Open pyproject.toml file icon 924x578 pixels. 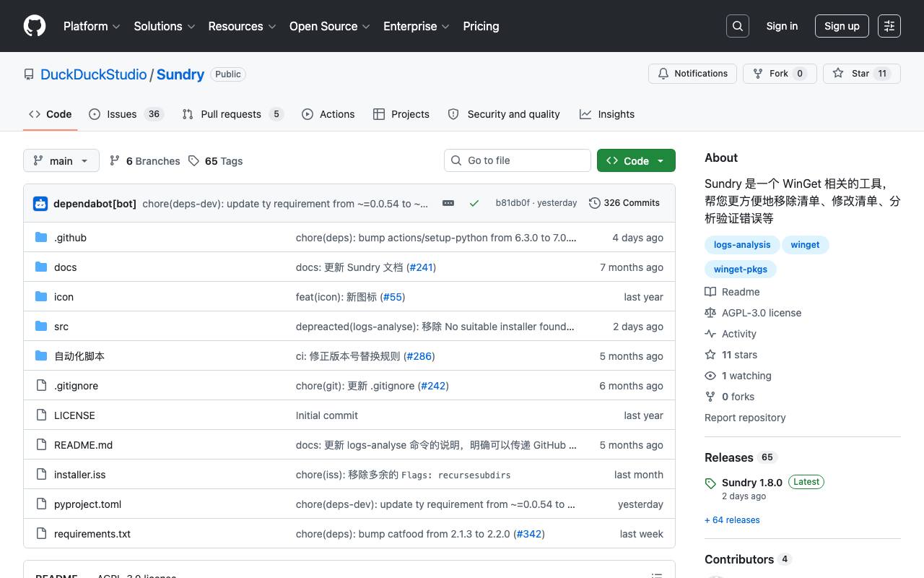point(41,504)
